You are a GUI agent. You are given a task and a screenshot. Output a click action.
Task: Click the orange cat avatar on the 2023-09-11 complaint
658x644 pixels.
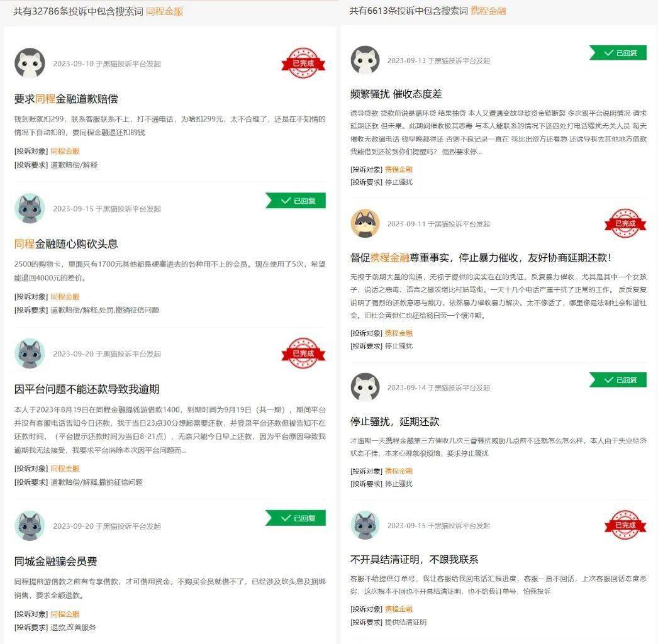[365, 224]
